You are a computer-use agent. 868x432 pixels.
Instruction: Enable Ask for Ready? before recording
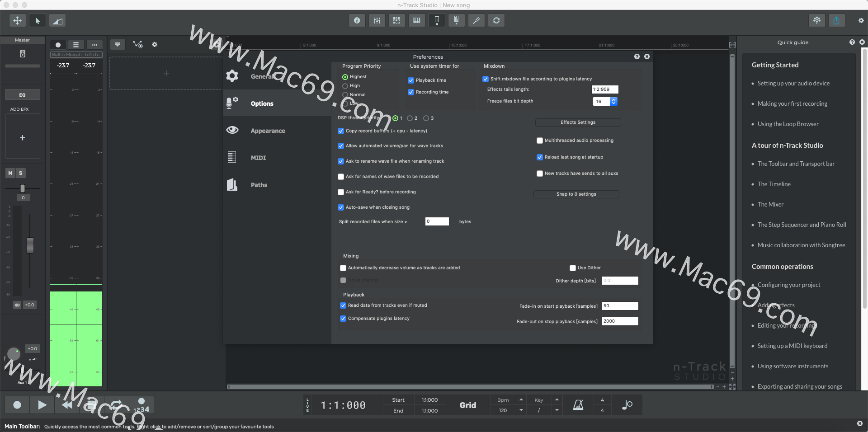[341, 192]
